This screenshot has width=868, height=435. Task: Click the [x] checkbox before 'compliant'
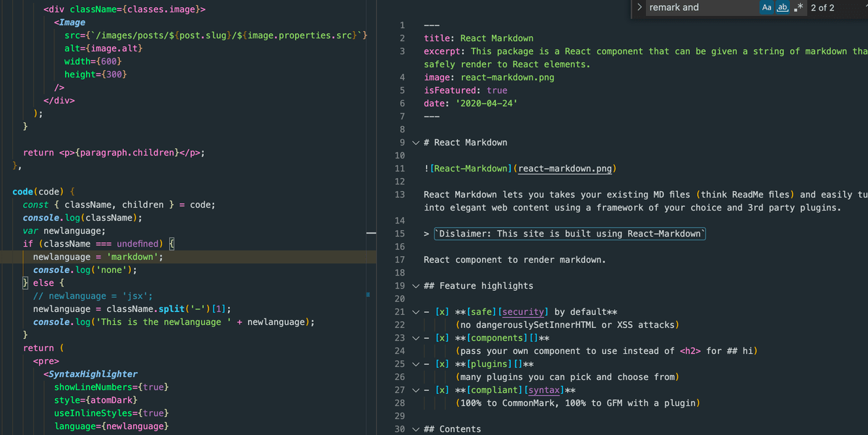(443, 390)
